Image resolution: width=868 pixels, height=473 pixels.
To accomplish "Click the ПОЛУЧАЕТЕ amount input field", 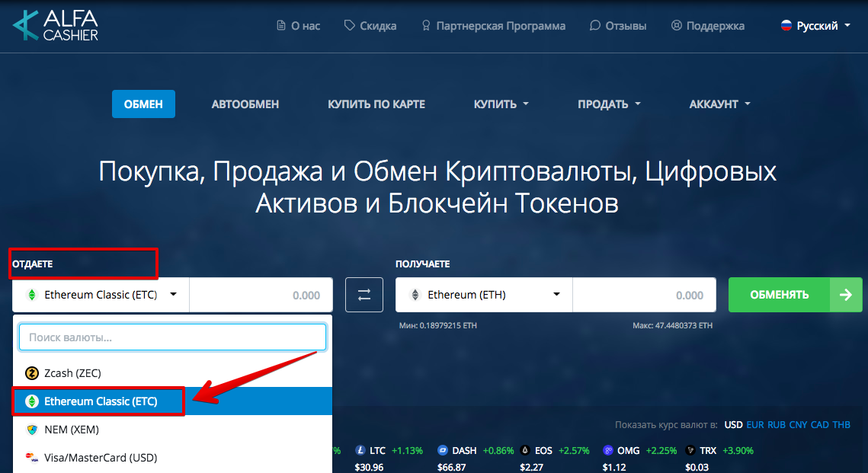I will coord(645,295).
